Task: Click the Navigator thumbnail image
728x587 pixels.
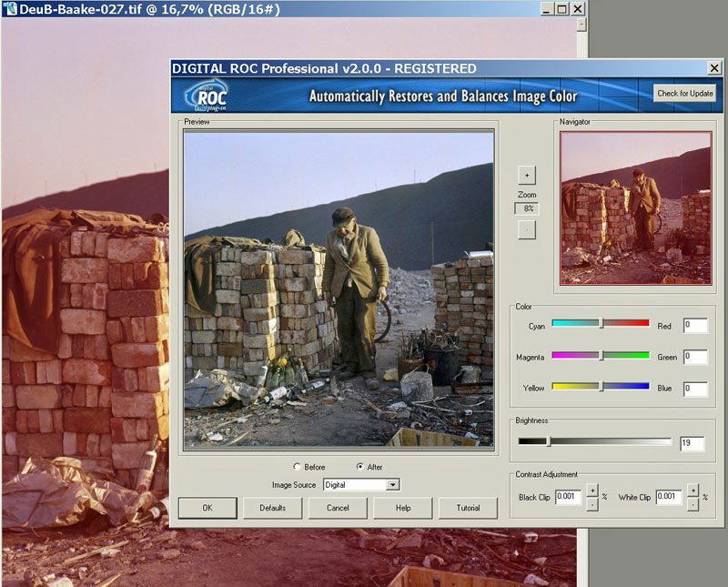Action: (x=635, y=207)
